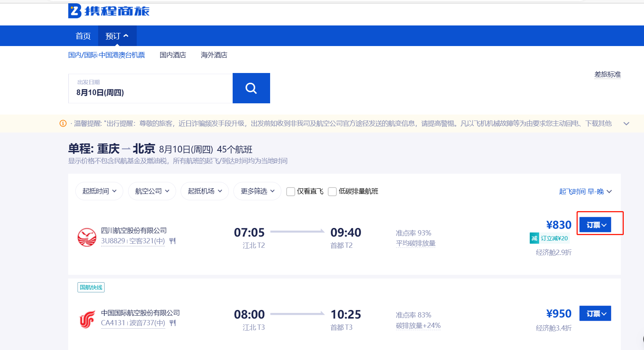Click meal icon on flight 3U8829

point(172,241)
